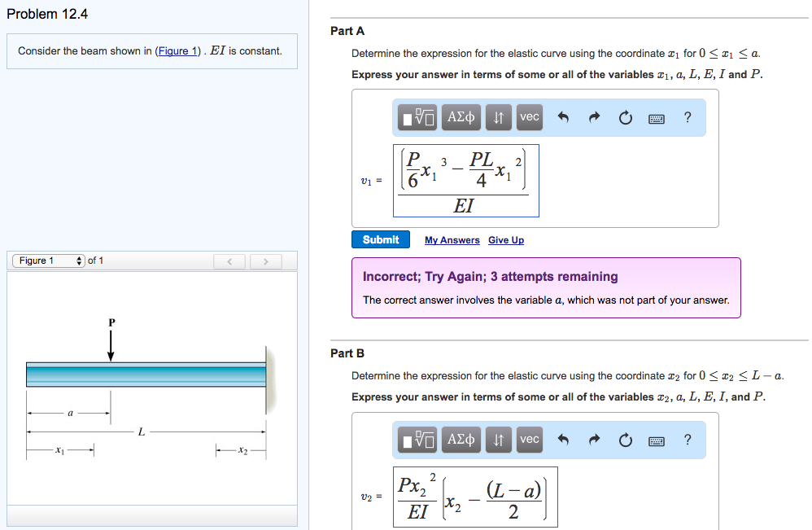
Task: Click the v1 answer input field
Action: tap(466, 180)
